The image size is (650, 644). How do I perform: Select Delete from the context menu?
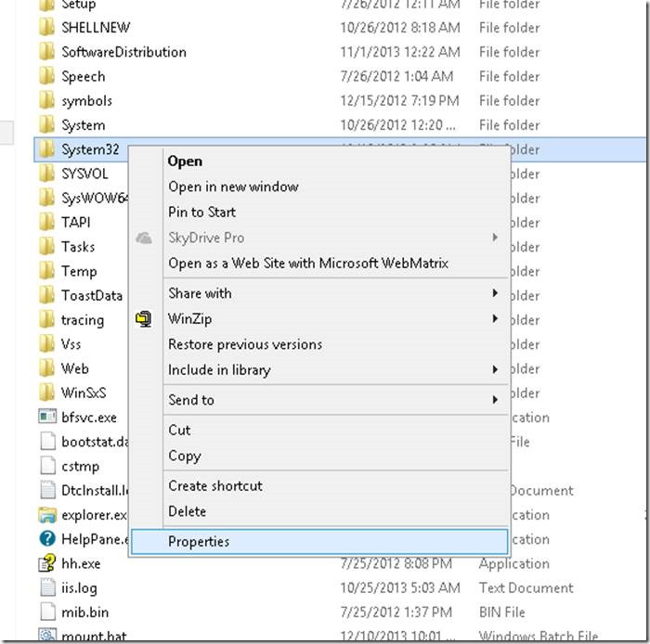point(319,511)
